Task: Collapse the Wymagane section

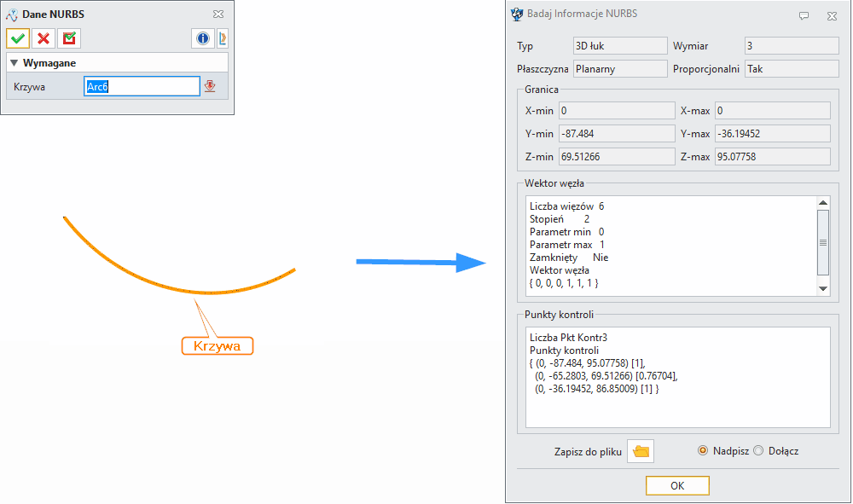Action: click(15, 61)
